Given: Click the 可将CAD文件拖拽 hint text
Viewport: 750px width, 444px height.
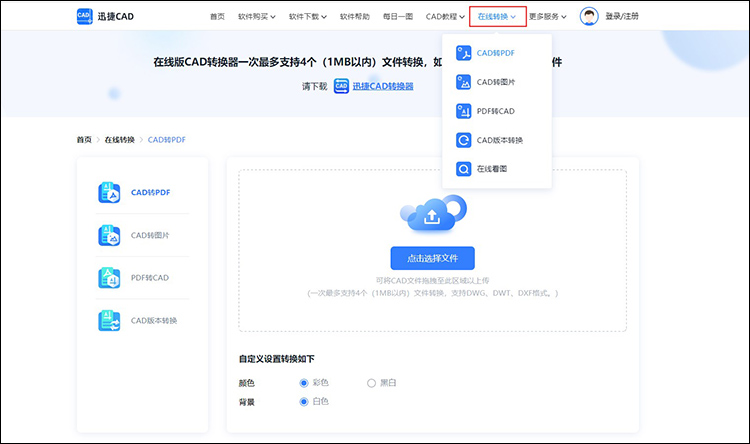Looking at the screenshot, I should point(432,280).
